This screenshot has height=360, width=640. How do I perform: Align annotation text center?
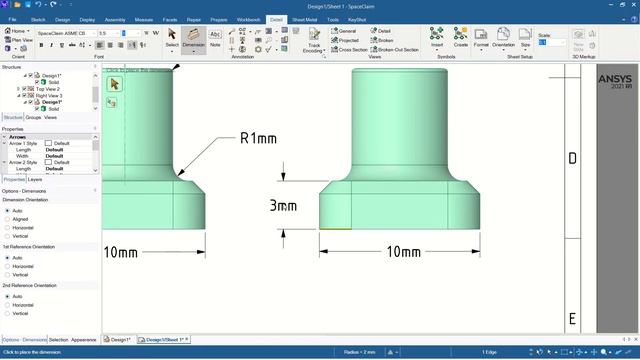(x=110, y=45)
